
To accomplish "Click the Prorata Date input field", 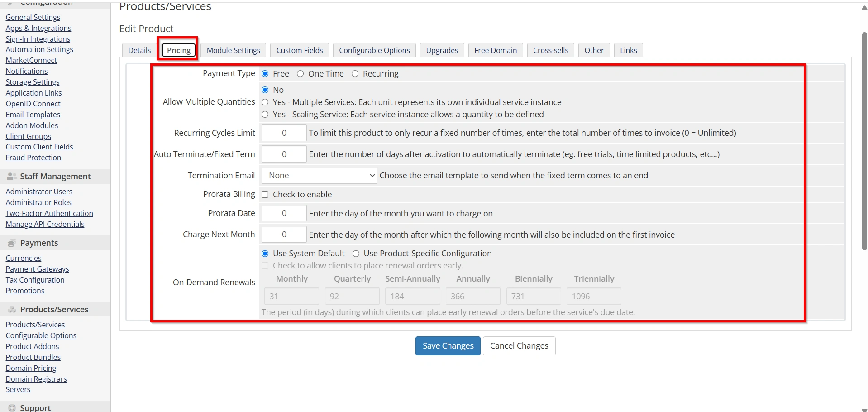I will coord(284,213).
